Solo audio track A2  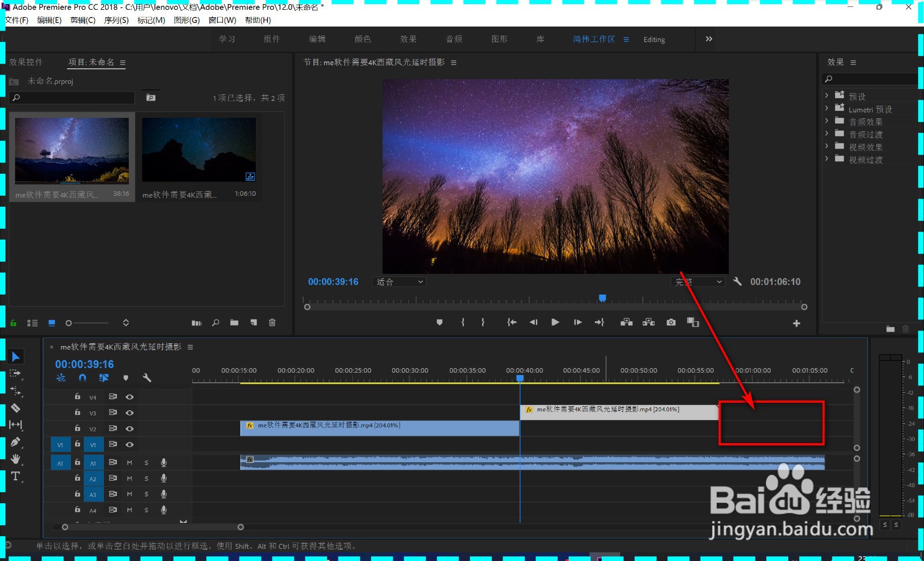tap(146, 478)
